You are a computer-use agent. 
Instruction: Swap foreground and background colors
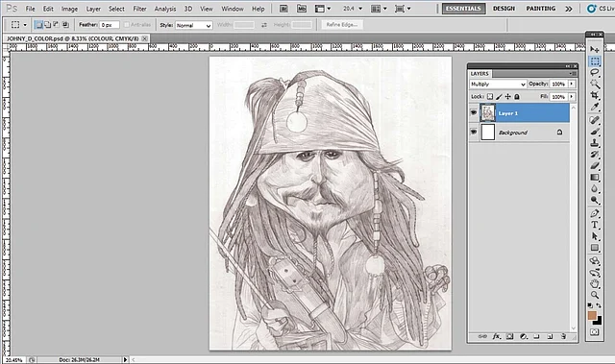[599, 305]
